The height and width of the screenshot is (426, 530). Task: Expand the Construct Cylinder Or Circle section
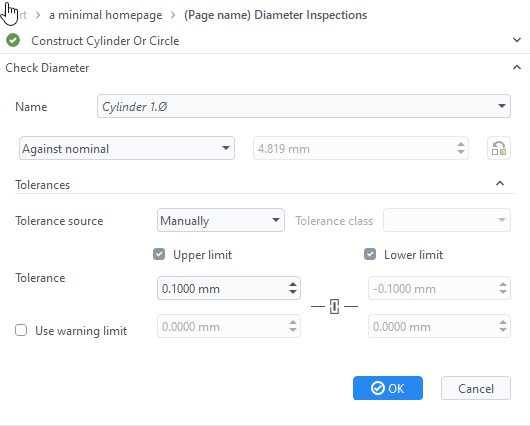(516, 41)
